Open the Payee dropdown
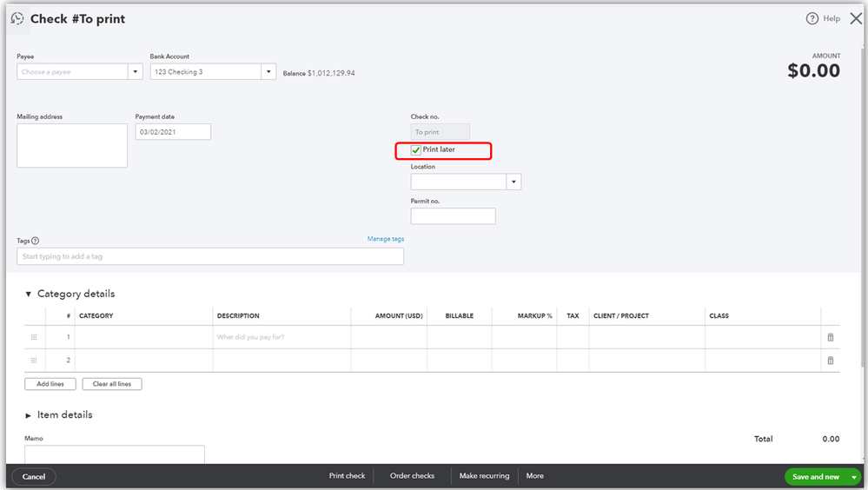 136,72
